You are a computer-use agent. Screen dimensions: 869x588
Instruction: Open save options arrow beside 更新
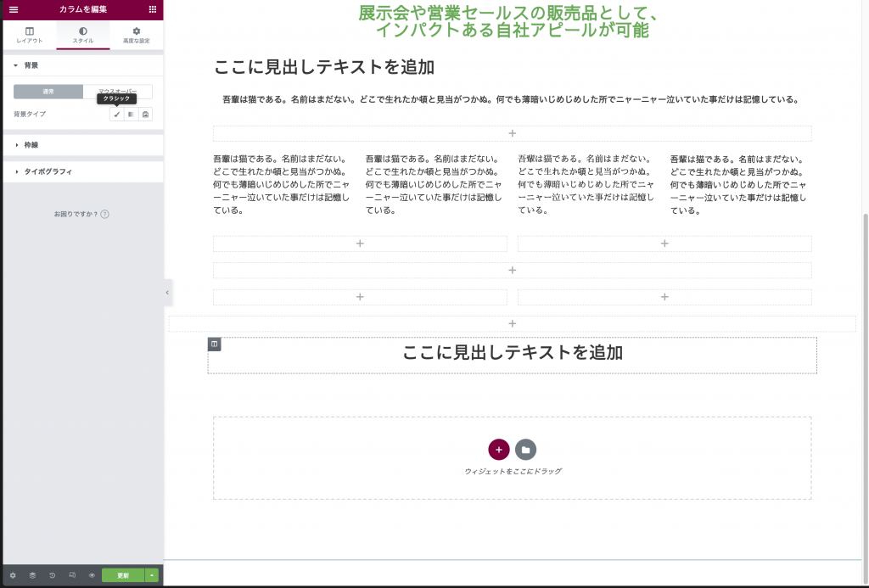(x=152, y=575)
